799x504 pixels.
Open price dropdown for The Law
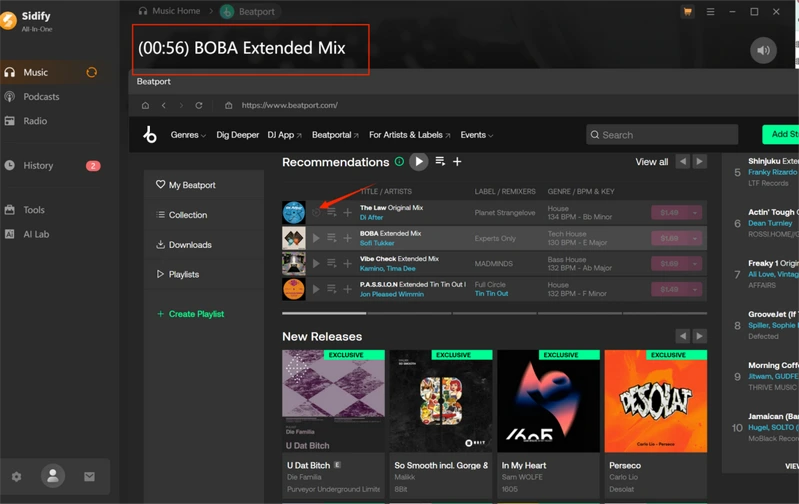[695, 213]
